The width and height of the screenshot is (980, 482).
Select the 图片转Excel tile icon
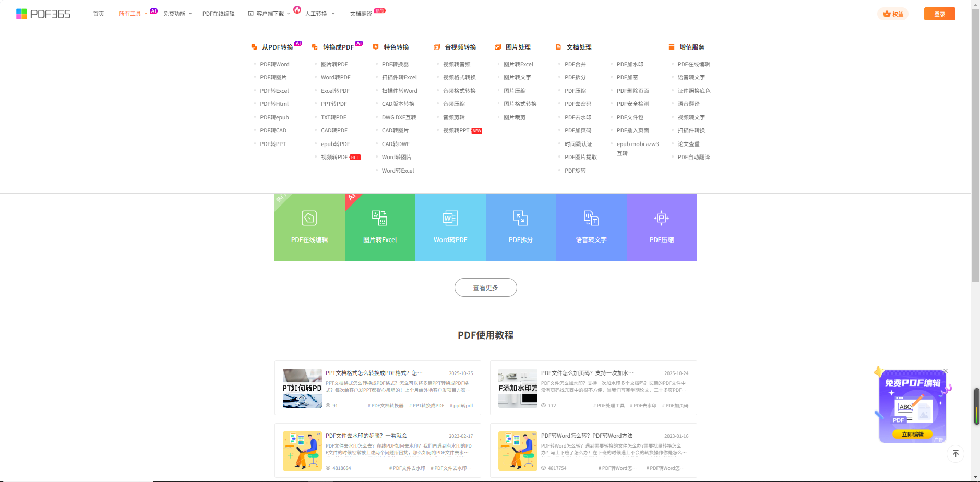point(379,218)
